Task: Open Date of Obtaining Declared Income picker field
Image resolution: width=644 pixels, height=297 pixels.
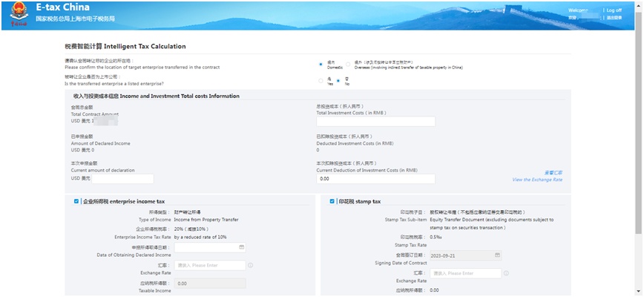Action: (x=210, y=247)
